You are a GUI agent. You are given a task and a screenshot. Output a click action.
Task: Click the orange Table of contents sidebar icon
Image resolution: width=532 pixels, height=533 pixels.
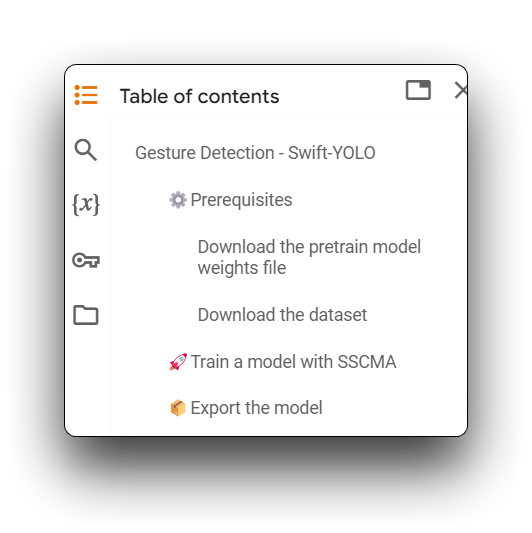point(86,95)
